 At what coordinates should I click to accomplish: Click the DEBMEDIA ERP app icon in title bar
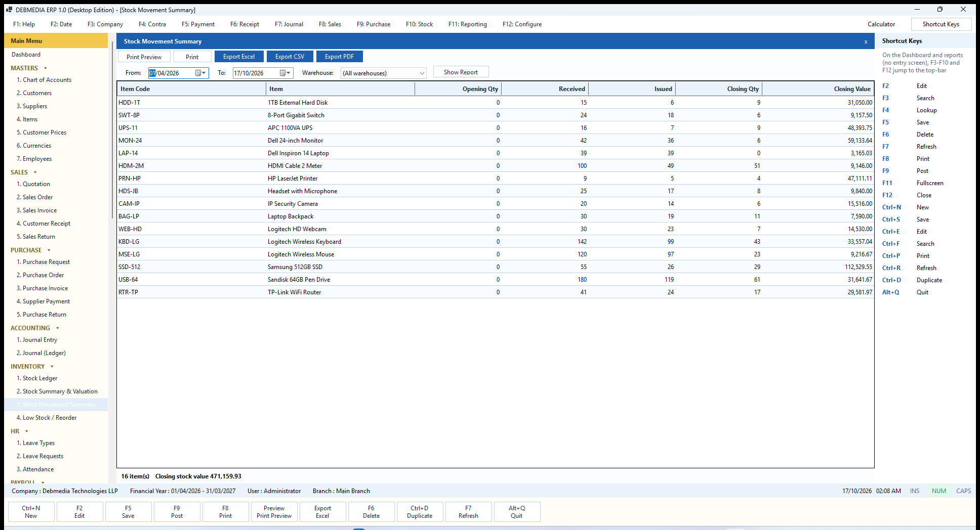[x=9, y=10]
